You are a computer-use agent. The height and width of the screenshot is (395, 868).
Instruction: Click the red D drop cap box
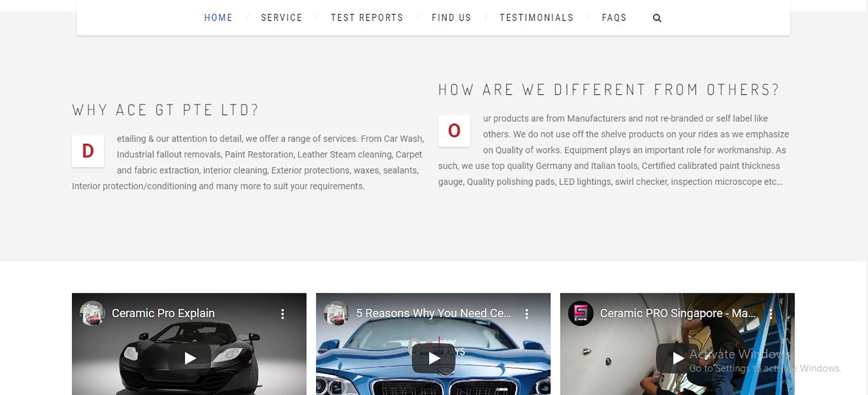88,151
